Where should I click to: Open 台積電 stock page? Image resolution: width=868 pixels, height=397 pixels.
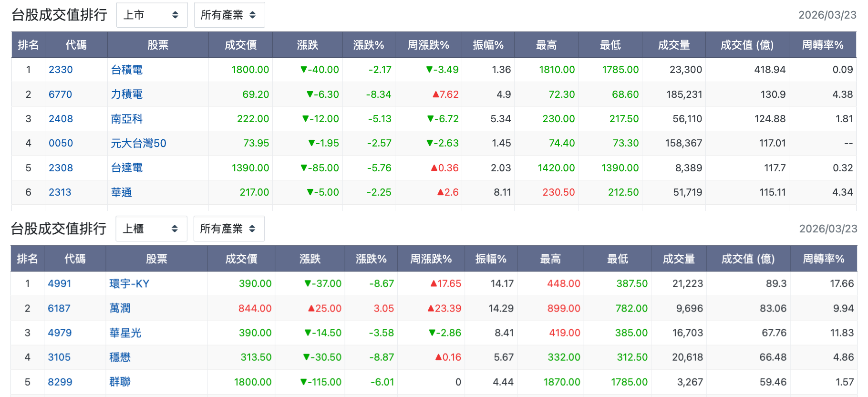coord(127,70)
